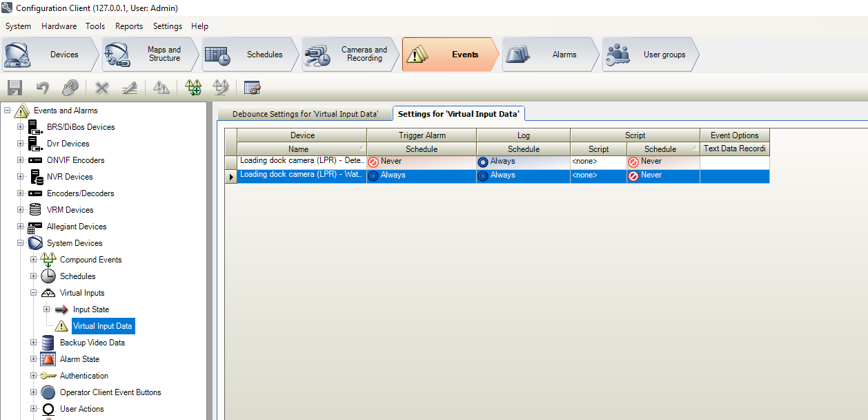This screenshot has height=420, width=868.
Task: Open the Reports menu
Action: coord(129,26)
